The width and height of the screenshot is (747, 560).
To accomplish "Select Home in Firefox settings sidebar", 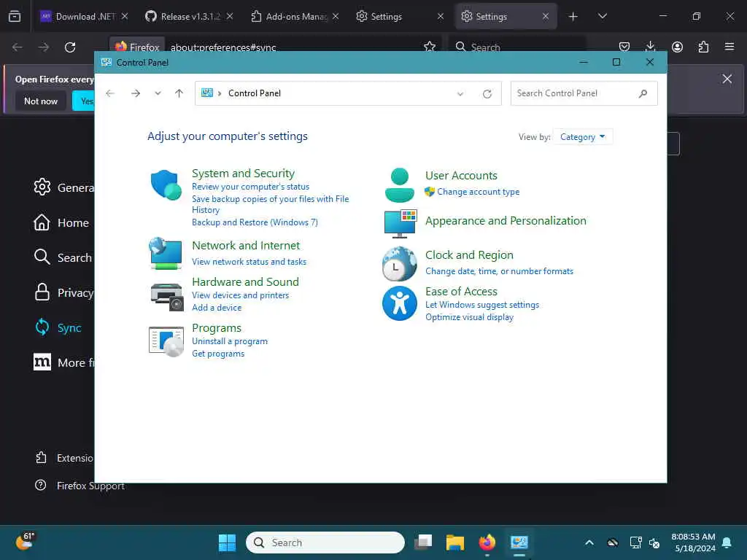I will (x=62, y=223).
